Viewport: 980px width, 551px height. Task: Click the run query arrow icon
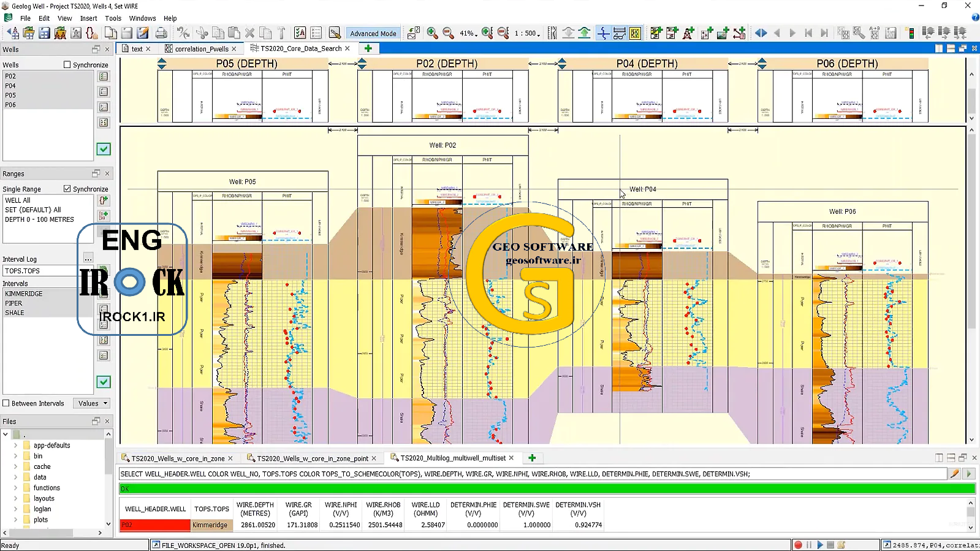coord(969,474)
